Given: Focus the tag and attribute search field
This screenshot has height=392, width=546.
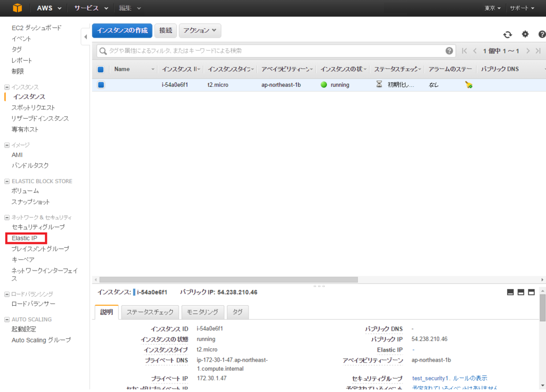Looking at the screenshot, I should click(275, 51).
